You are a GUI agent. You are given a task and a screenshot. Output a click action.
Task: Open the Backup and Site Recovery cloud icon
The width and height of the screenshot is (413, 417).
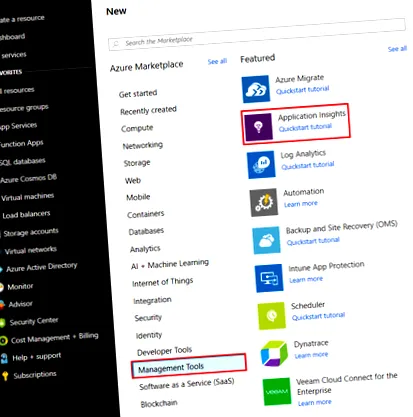pos(266,240)
